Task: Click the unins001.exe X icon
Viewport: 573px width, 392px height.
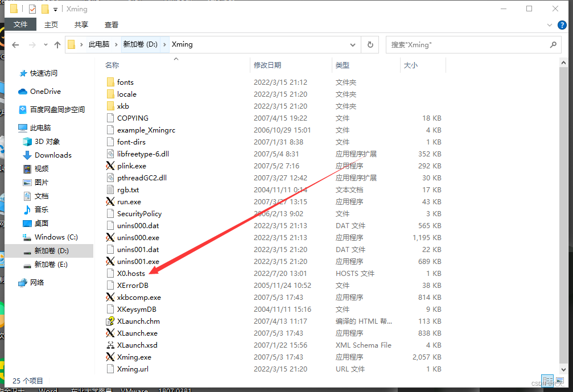Action: coord(110,261)
